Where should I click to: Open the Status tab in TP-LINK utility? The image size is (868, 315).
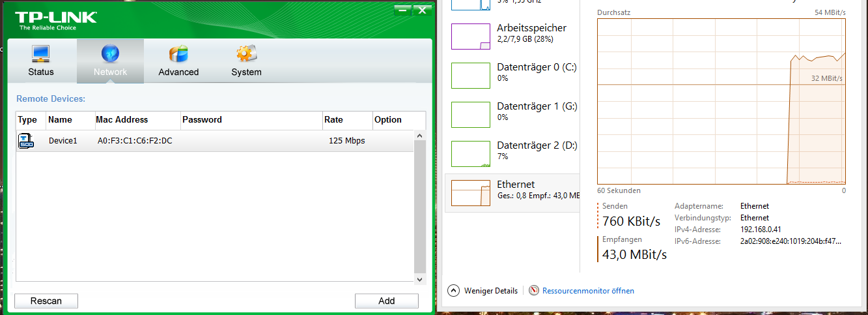(41, 61)
